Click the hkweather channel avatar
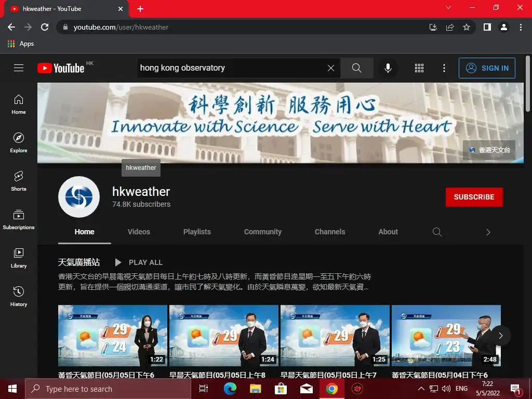Viewport: 532px width, 399px height. tap(79, 197)
